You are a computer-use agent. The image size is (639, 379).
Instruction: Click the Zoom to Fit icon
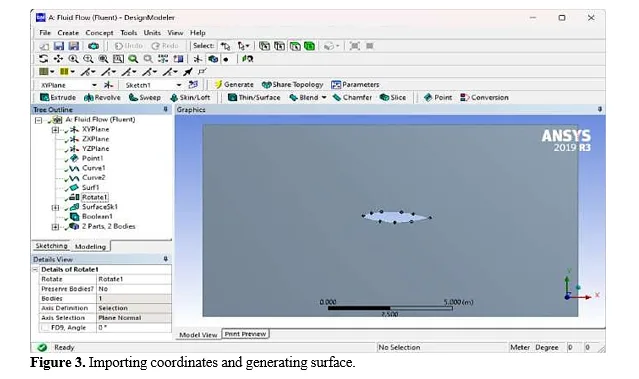pyautogui.click(x=103, y=59)
